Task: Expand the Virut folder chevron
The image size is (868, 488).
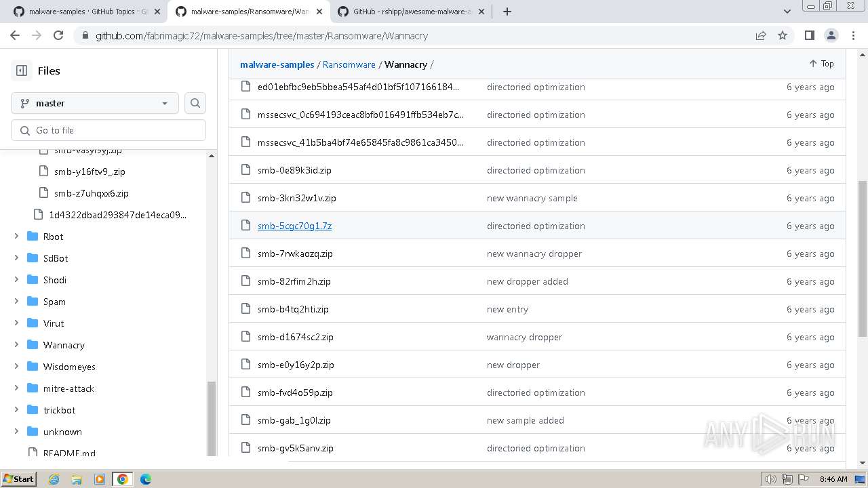Action: tap(16, 323)
